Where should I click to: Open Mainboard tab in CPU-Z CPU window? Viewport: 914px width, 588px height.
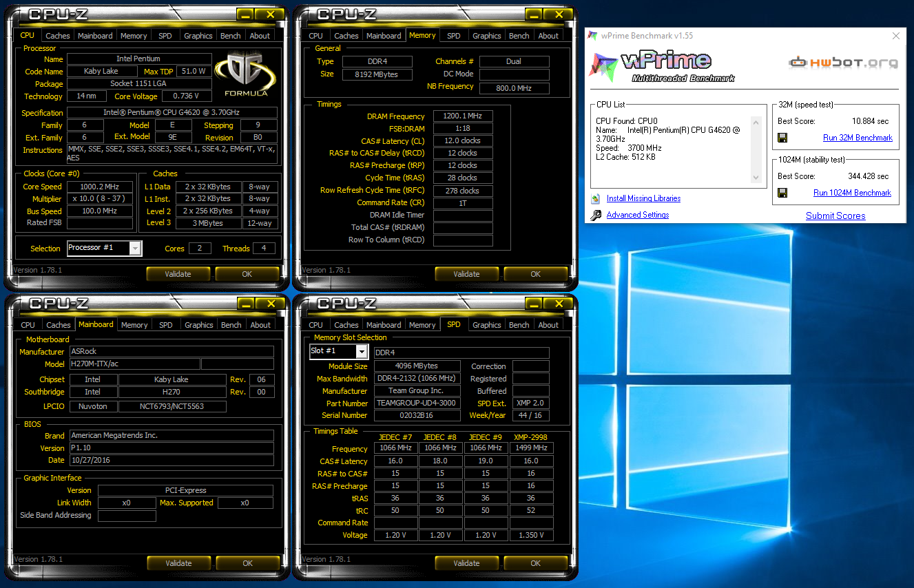[x=95, y=36]
